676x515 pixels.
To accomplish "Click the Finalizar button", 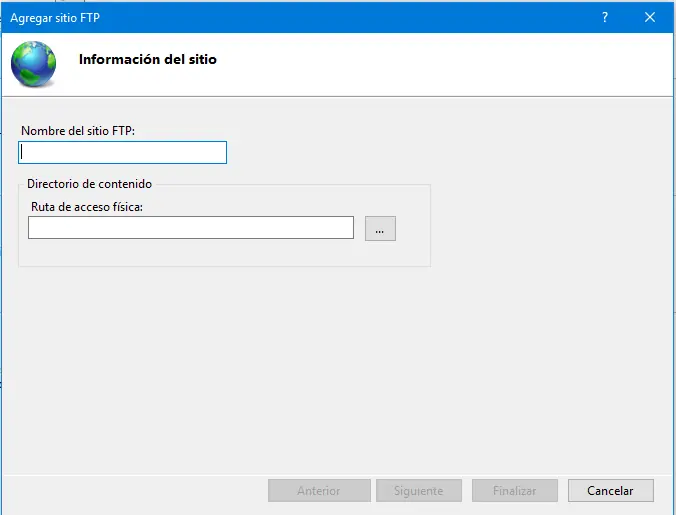I will (515, 490).
